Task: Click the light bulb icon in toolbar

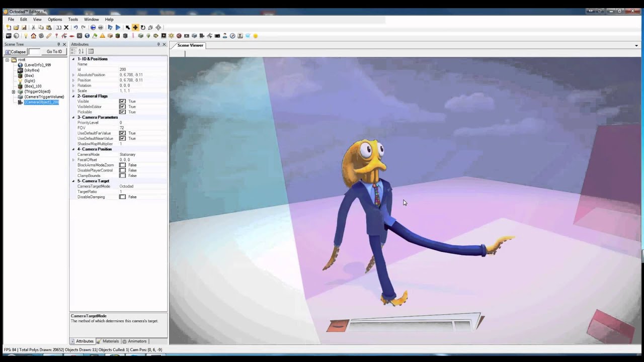Action: [x=26, y=36]
